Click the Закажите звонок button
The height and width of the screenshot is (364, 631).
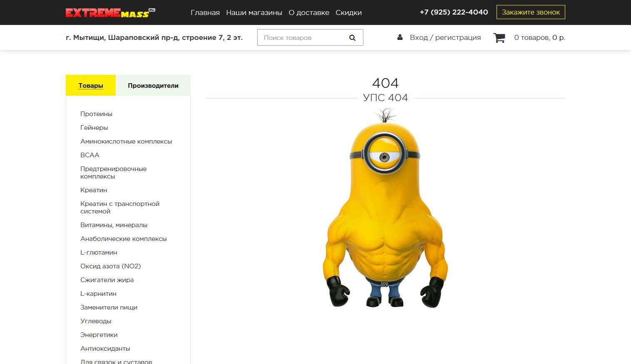point(531,12)
